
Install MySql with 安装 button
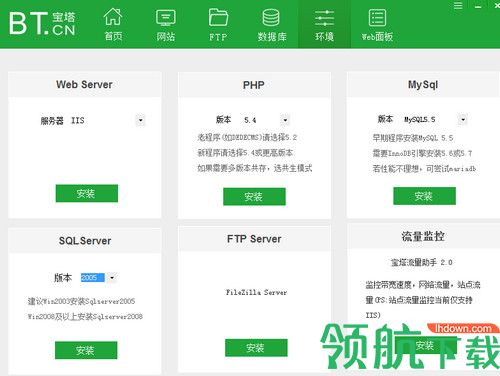424,196
